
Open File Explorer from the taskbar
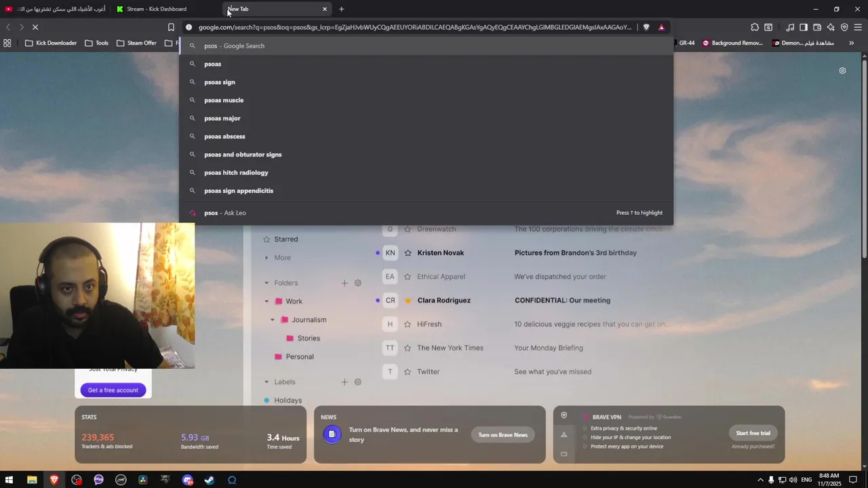pyautogui.click(x=32, y=480)
